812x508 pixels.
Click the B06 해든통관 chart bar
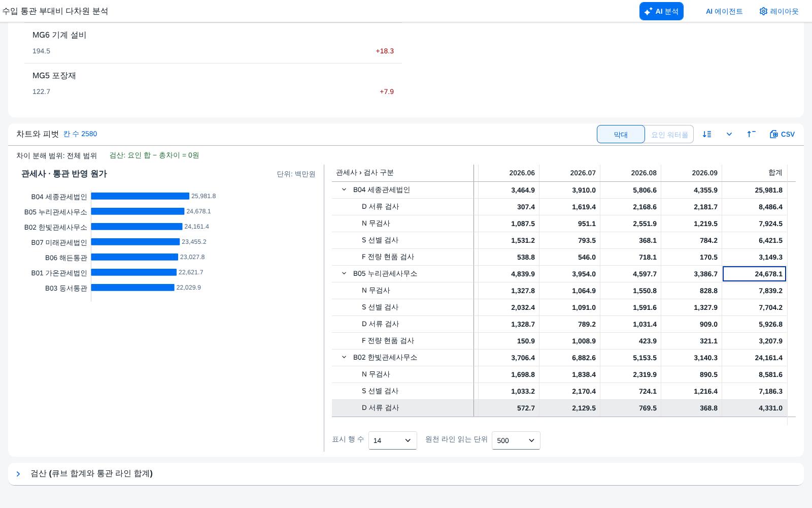134,257
